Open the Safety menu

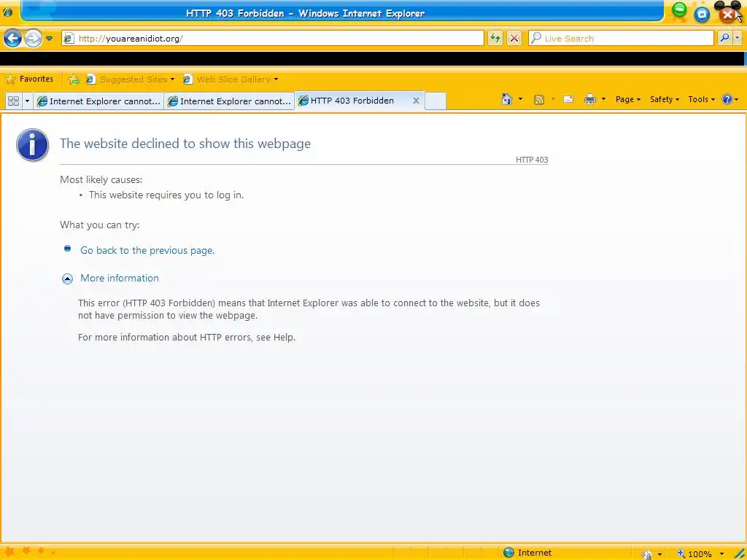click(x=664, y=99)
